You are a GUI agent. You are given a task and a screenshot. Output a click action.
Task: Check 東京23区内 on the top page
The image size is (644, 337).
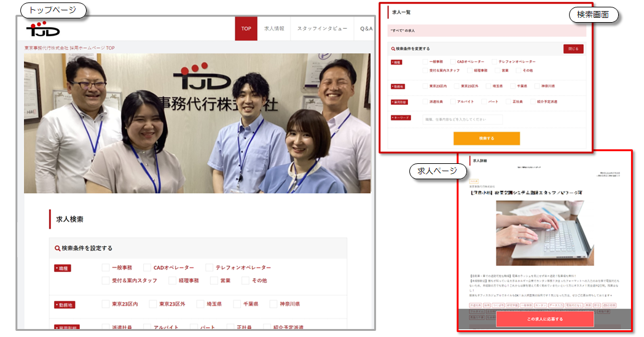106,304
